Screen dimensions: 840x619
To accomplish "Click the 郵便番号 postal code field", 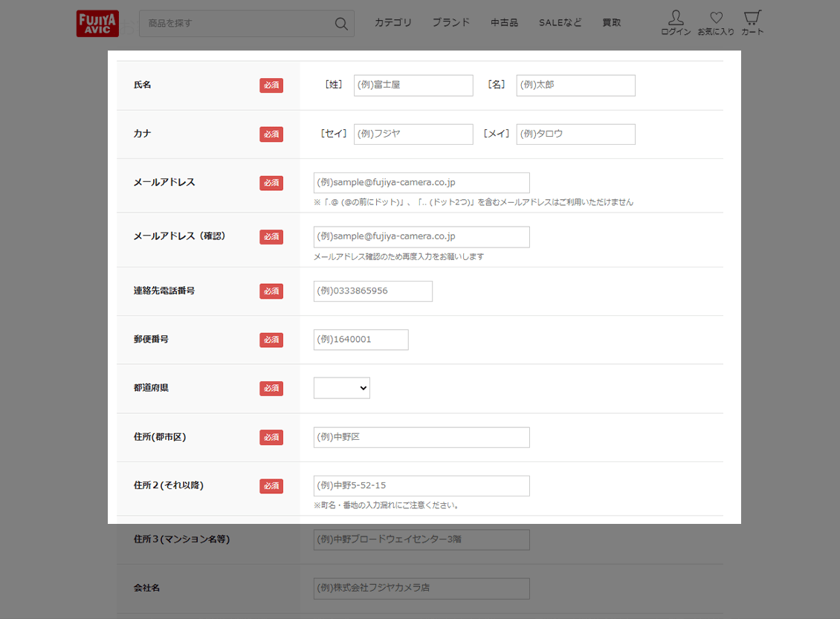I will (x=361, y=340).
